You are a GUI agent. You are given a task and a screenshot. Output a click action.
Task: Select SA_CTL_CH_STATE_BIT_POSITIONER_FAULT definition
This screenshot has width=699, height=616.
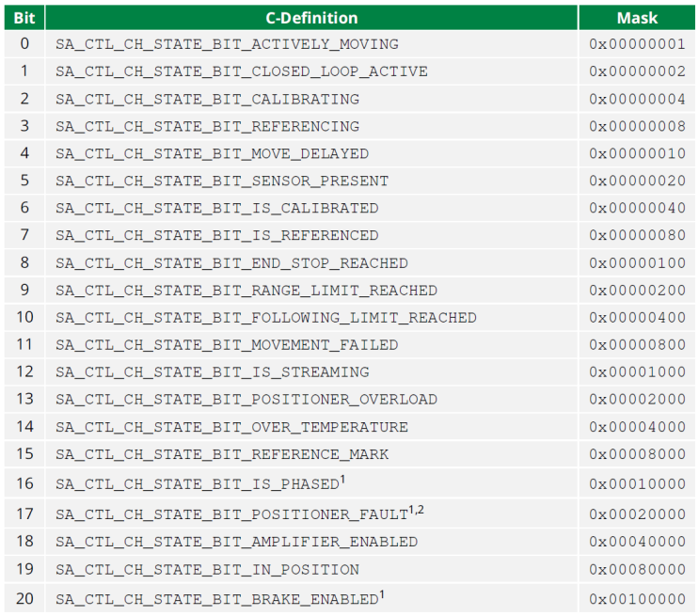click(231, 514)
